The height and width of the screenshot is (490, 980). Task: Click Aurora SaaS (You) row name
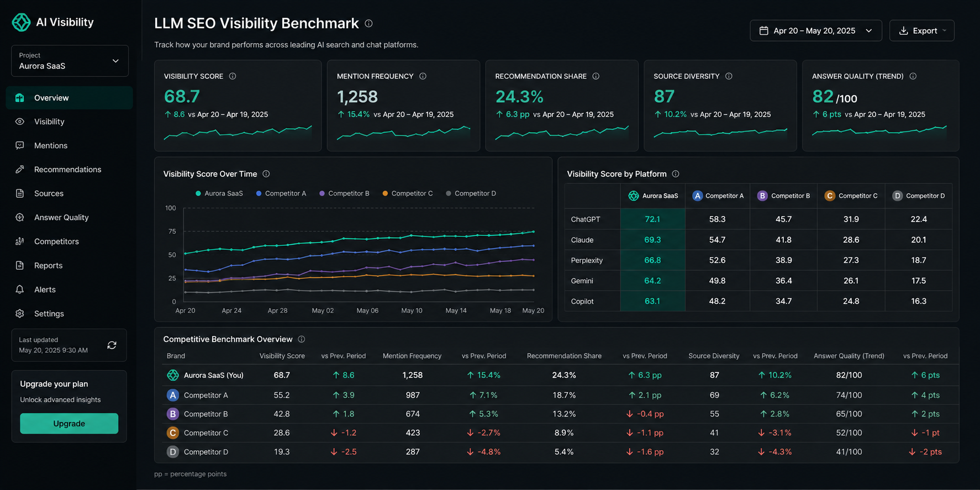click(x=214, y=375)
